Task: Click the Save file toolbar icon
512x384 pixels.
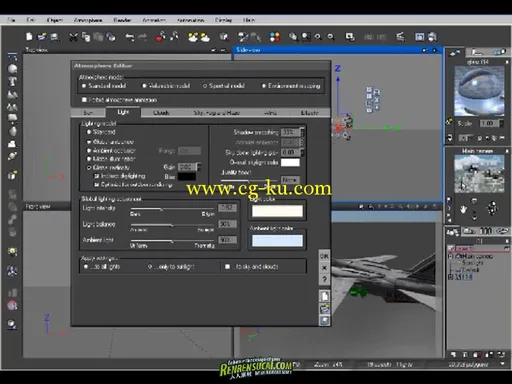Action: tap(55, 37)
